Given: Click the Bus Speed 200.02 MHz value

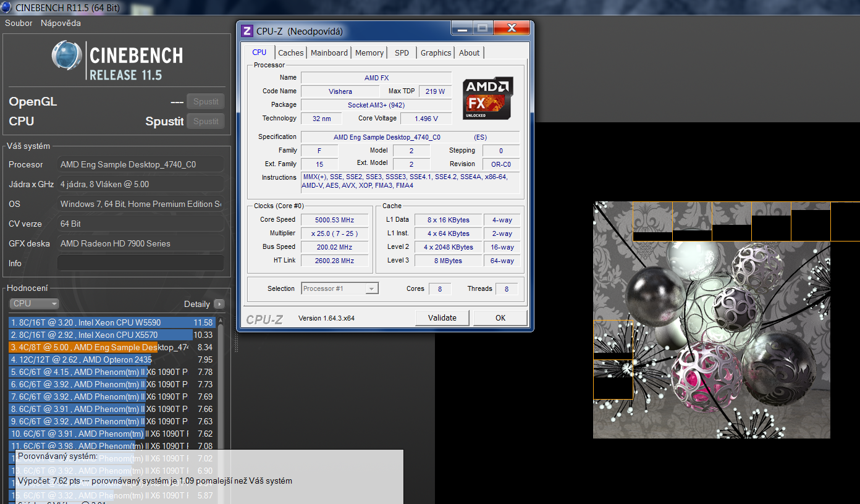Looking at the screenshot, I should 334,247.
